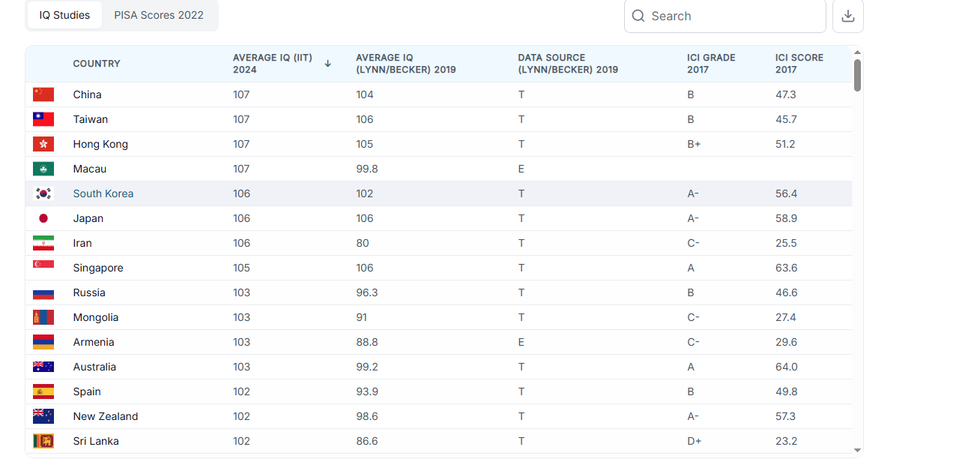Open the South Korea country link
The image size is (980, 468).
click(103, 193)
